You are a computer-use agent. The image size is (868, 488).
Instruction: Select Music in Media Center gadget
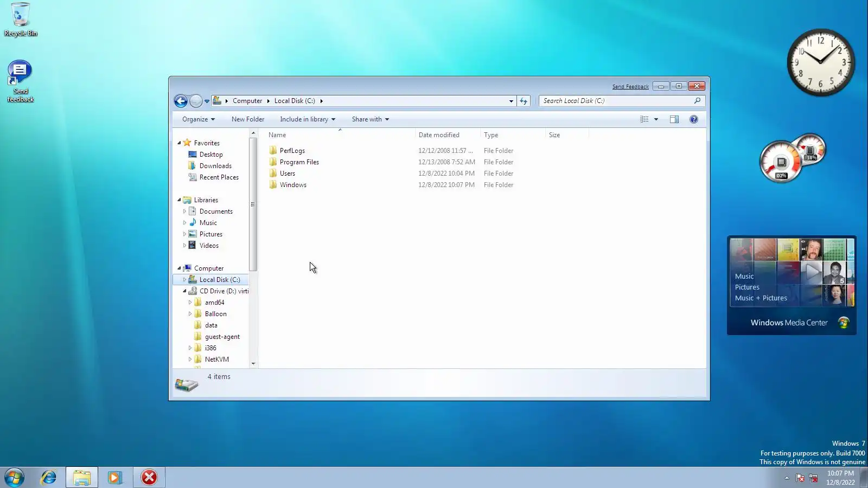[744, 276]
